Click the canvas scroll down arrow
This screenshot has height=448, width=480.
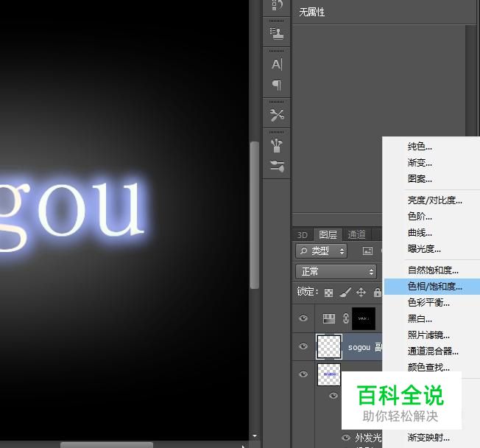pyautogui.click(x=255, y=435)
